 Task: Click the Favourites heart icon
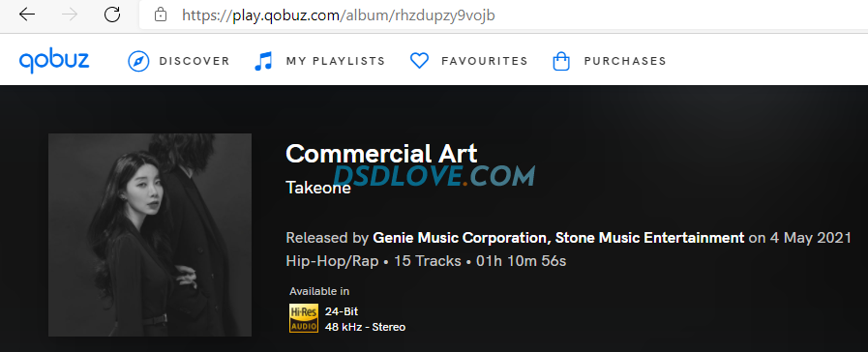coord(420,61)
